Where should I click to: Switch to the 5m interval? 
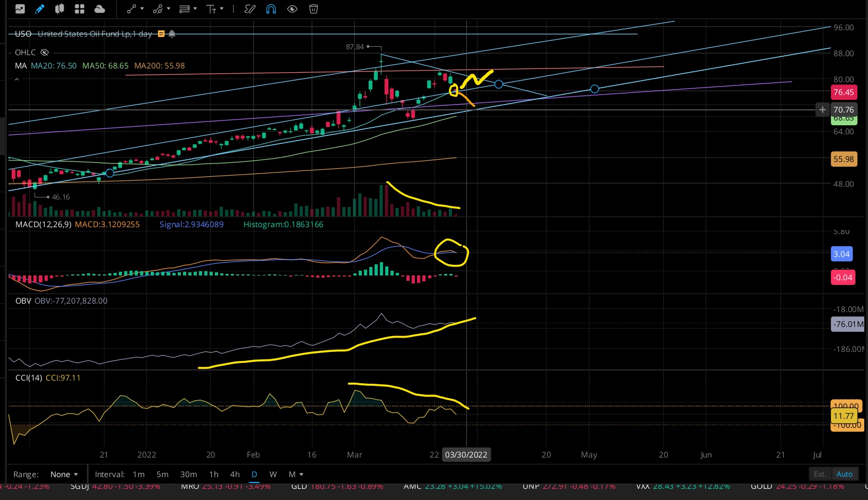click(162, 475)
